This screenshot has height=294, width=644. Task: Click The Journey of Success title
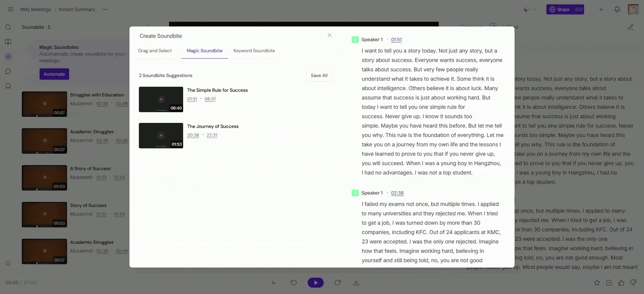213,126
